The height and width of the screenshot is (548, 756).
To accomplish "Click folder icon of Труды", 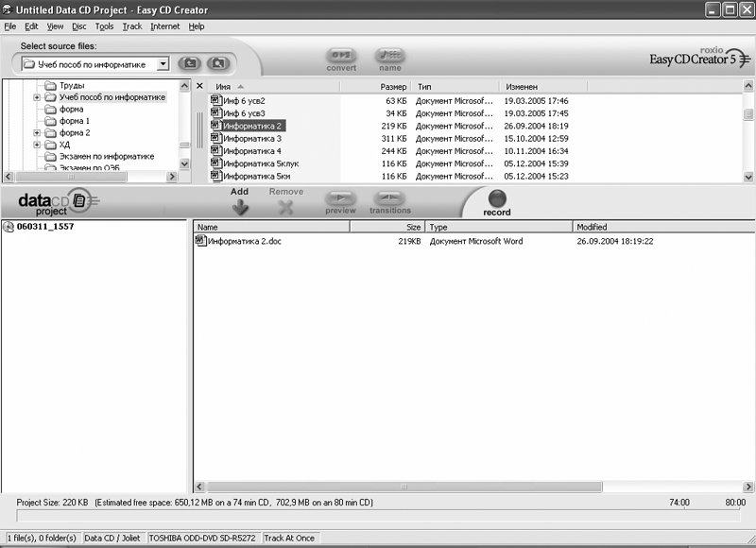I will tap(51, 86).
